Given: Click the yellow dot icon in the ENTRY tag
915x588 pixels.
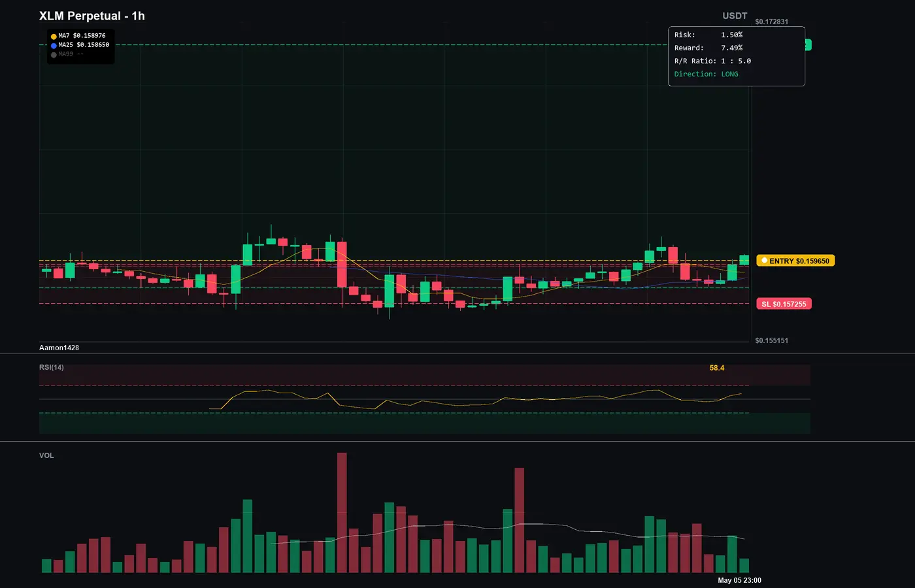Looking at the screenshot, I should pos(764,261).
